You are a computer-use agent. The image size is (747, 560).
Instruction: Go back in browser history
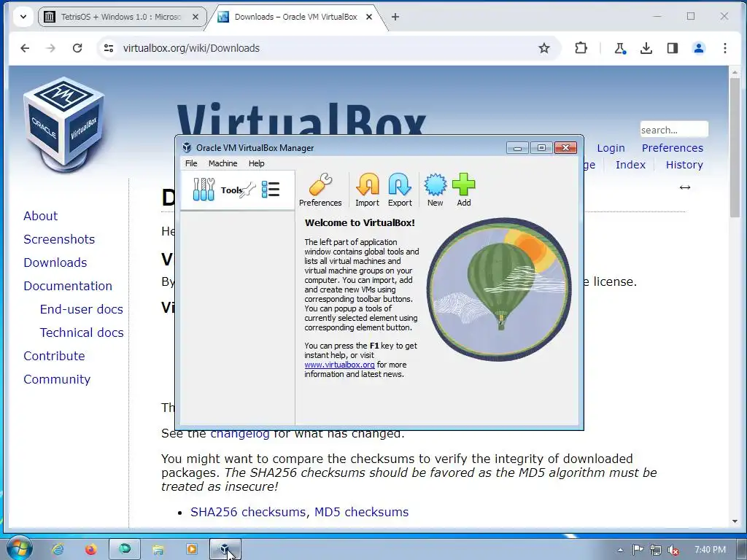point(26,48)
